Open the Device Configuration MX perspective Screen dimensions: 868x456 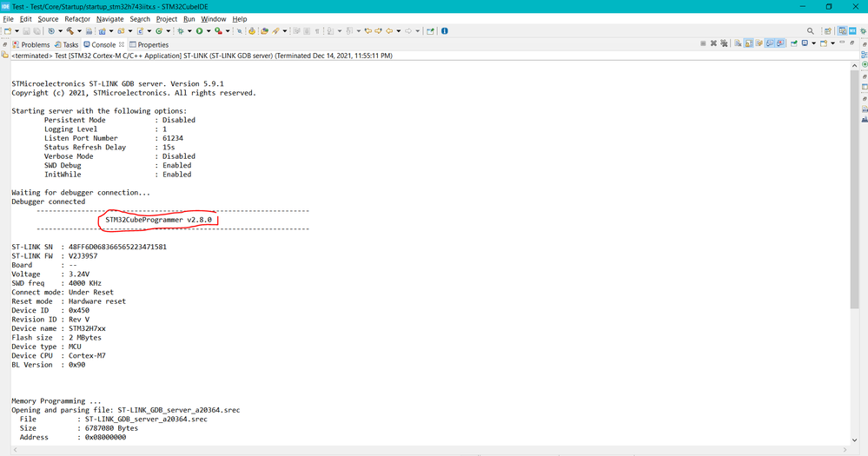[852, 31]
